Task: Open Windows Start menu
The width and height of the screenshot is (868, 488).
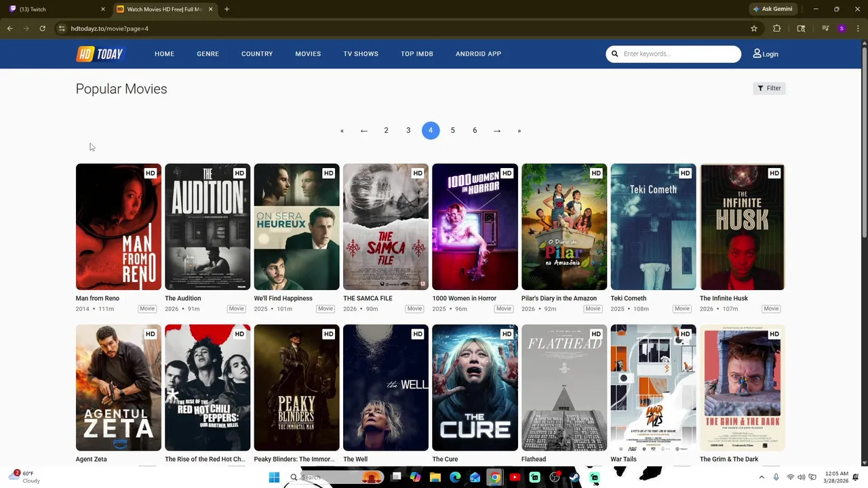Action: click(274, 478)
